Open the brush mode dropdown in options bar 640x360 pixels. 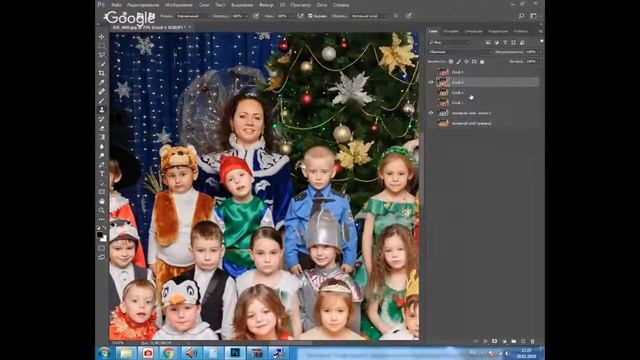click(x=193, y=16)
